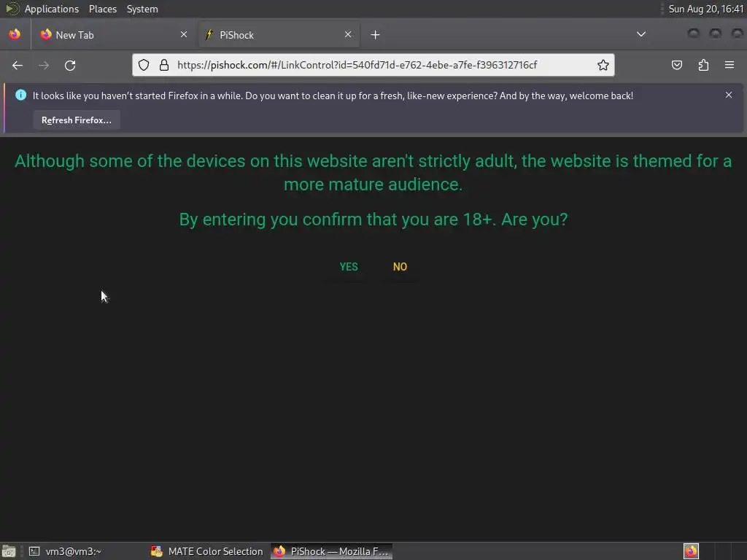747x560 pixels.
Task: Open the Firefox hamburger application menu
Action: tap(729, 65)
